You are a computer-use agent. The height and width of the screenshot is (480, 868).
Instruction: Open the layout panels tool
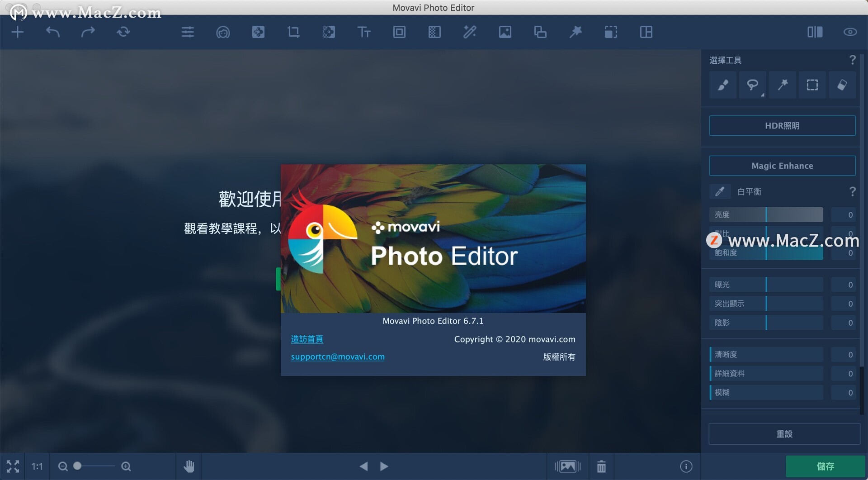point(646,32)
